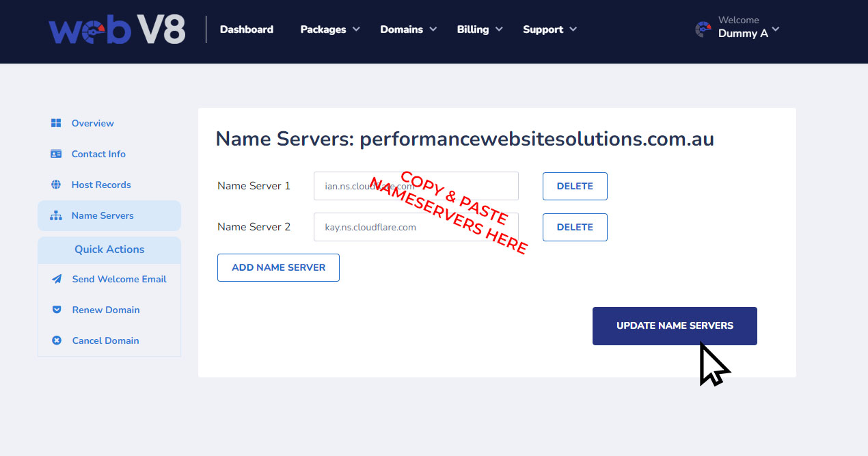Click the Send Welcome Email paper plane icon

coord(57,279)
